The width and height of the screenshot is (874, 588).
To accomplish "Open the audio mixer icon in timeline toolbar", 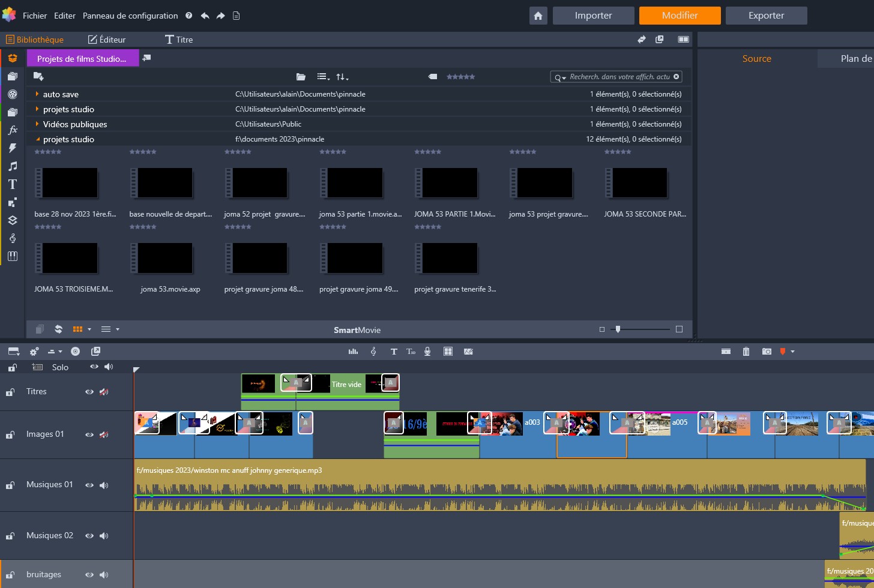I will (x=353, y=352).
